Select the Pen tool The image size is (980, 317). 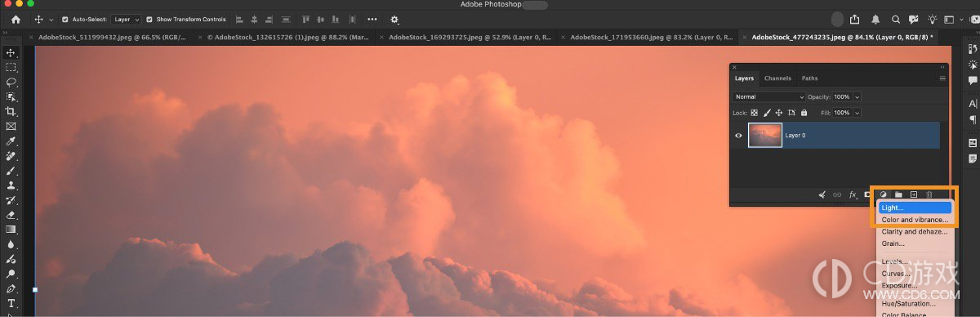click(11, 288)
